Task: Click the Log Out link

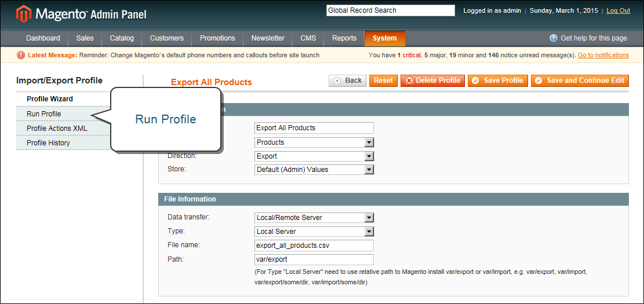Action: click(618, 10)
